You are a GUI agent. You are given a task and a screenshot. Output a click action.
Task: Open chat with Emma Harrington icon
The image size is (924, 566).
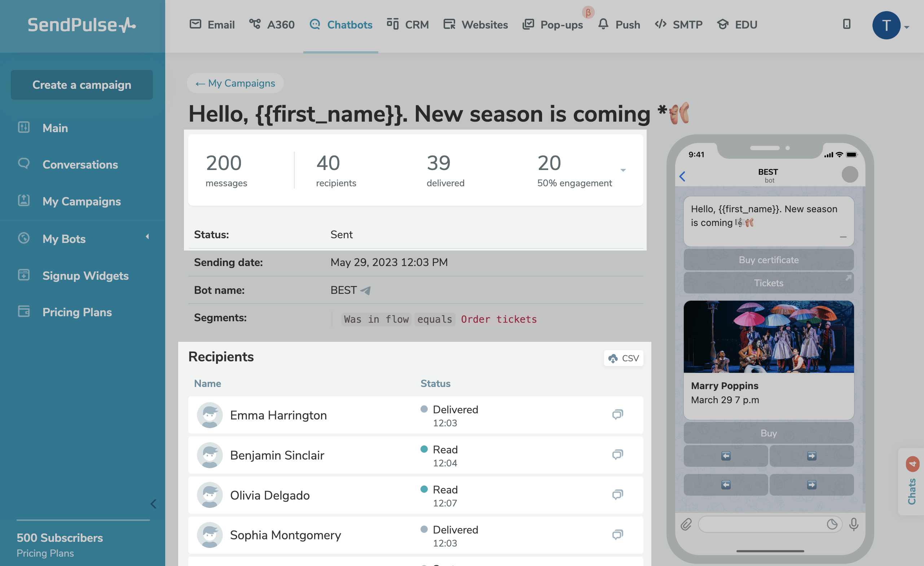coord(617,414)
